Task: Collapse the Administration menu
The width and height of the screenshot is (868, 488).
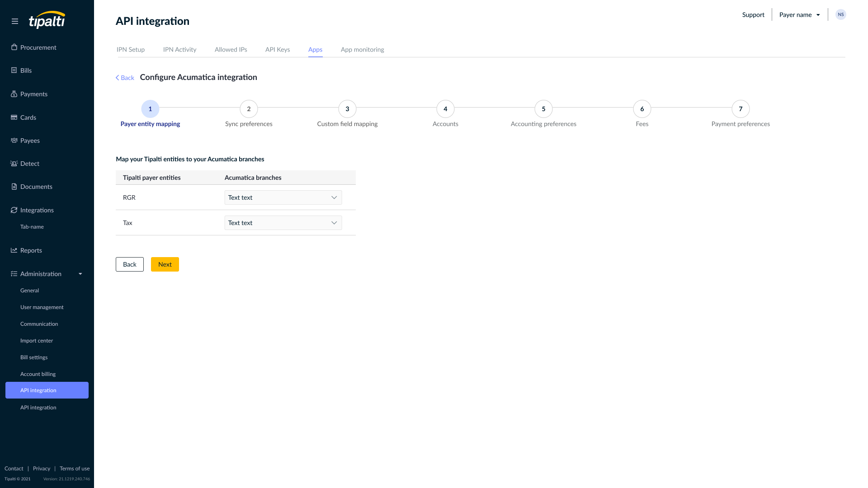Action: pos(80,274)
